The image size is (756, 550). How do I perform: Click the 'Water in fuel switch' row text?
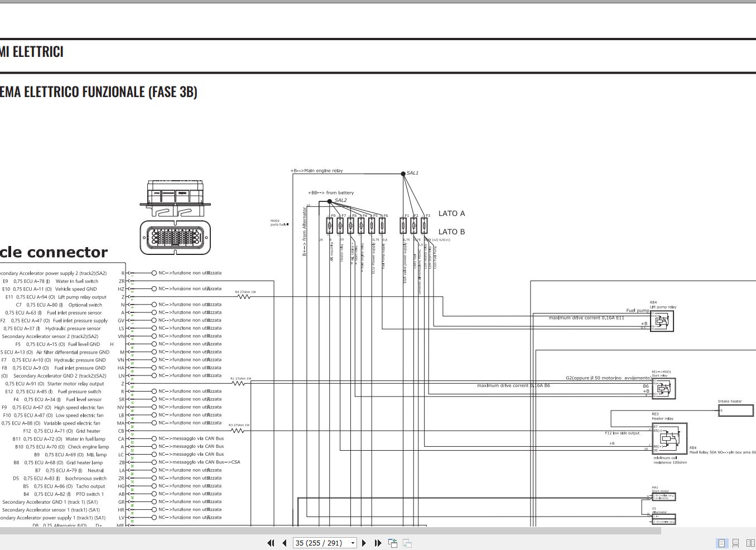(77, 281)
